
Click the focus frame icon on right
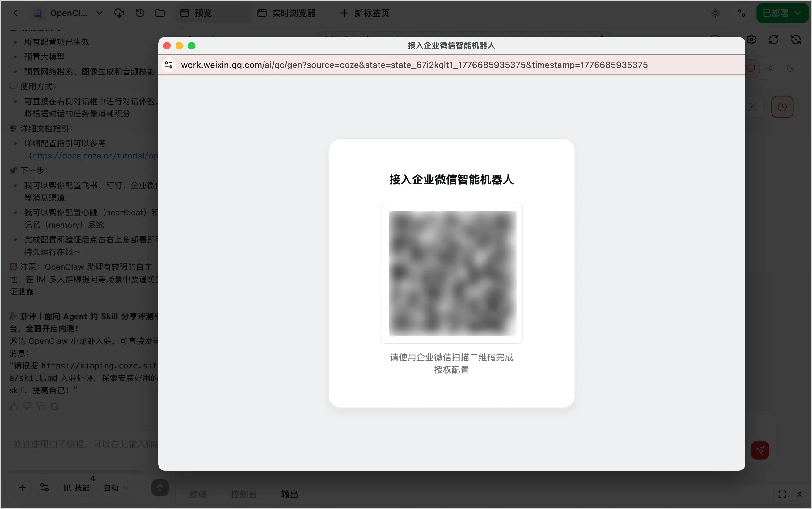[x=753, y=107]
